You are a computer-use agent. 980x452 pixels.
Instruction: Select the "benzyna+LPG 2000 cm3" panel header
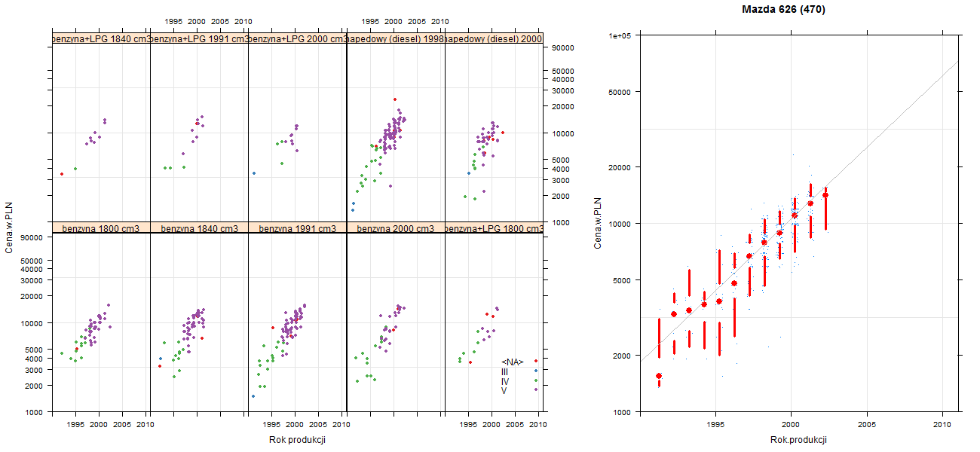click(x=297, y=38)
